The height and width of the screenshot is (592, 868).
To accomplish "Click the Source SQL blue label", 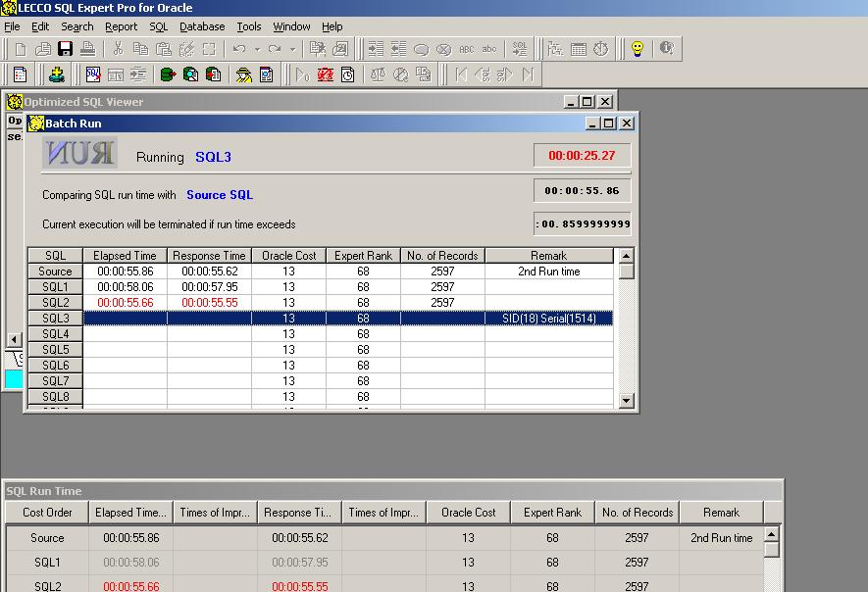I will coord(220,195).
